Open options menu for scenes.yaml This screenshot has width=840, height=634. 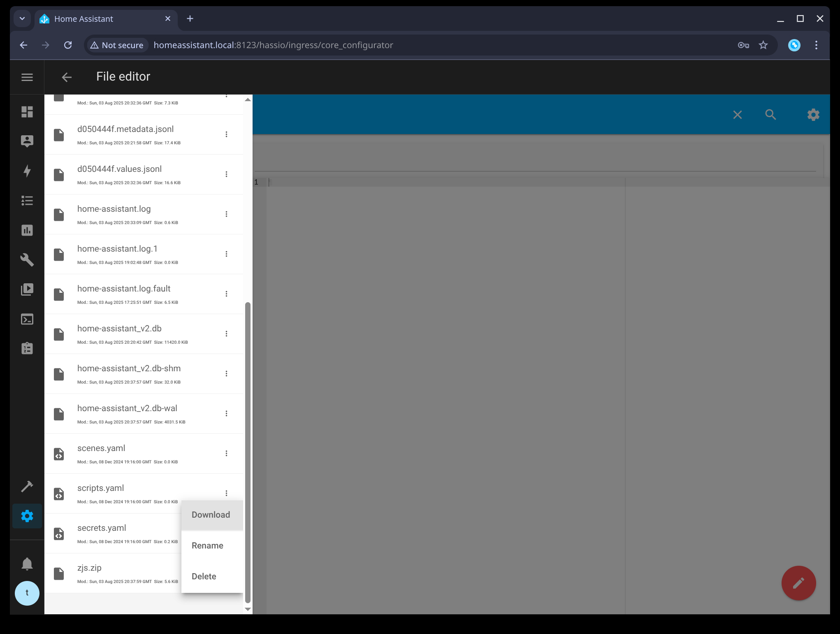tap(226, 454)
